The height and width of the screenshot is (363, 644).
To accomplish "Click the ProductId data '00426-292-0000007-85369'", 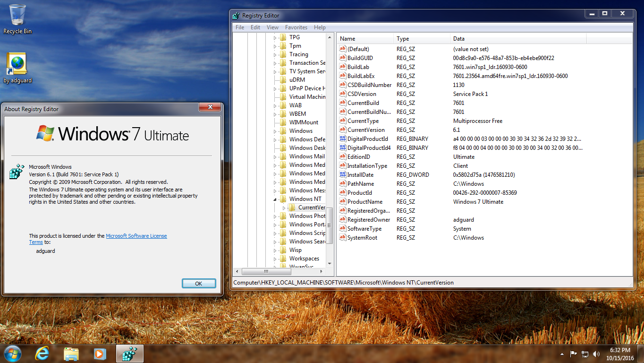I will point(485,193).
